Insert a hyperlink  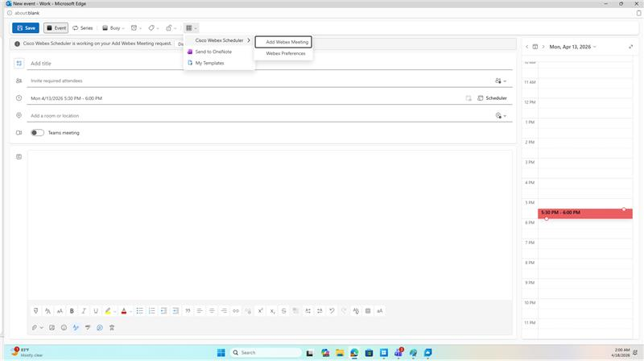point(236,311)
